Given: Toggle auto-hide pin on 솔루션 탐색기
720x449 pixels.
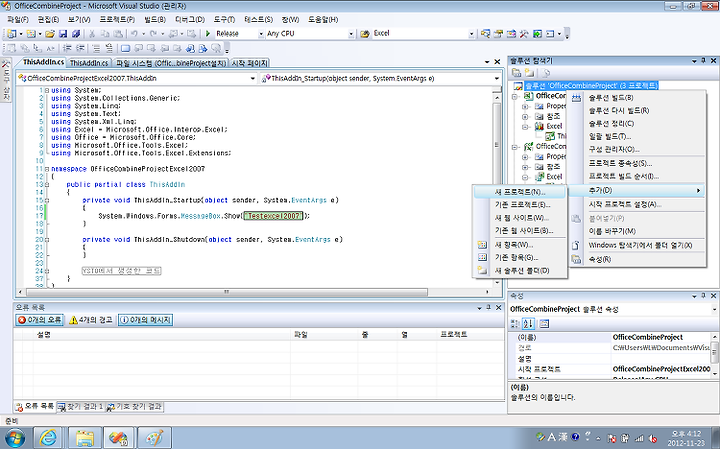Looking at the screenshot, I should click(x=703, y=61).
